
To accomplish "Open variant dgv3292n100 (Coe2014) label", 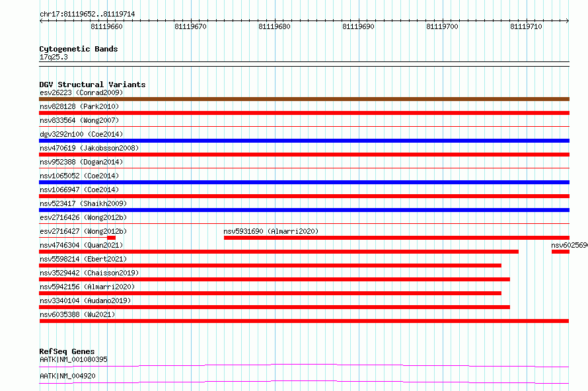I will point(81,134).
